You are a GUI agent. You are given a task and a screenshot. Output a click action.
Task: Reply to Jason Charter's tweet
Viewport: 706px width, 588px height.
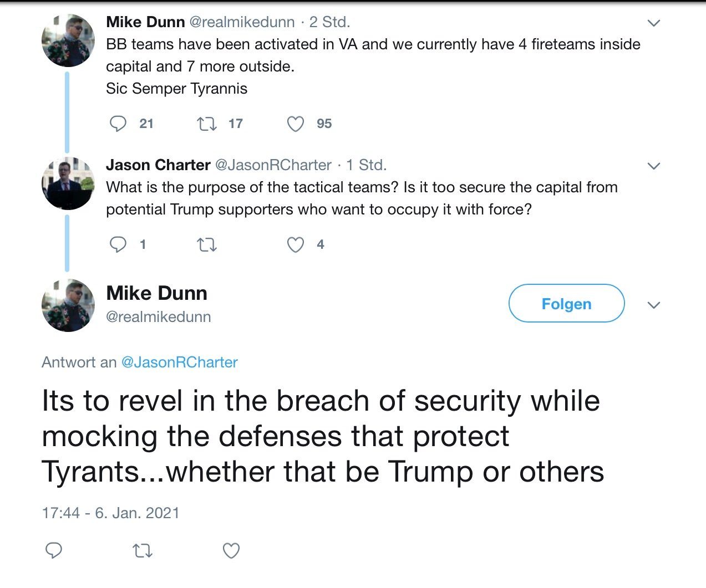tap(118, 244)
